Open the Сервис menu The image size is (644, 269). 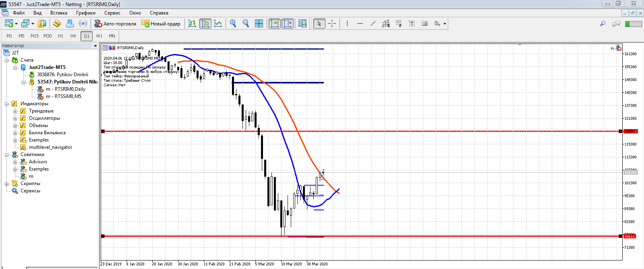coord(112,13)
